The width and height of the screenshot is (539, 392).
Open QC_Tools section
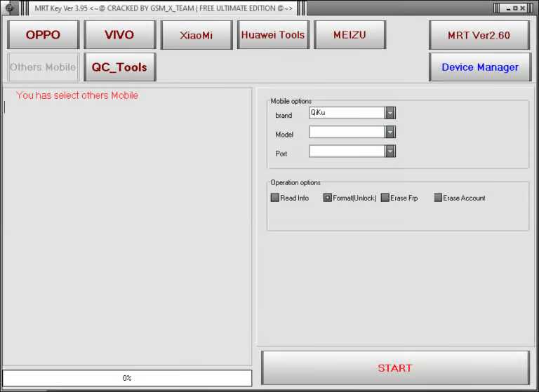[x=119, y=67]
